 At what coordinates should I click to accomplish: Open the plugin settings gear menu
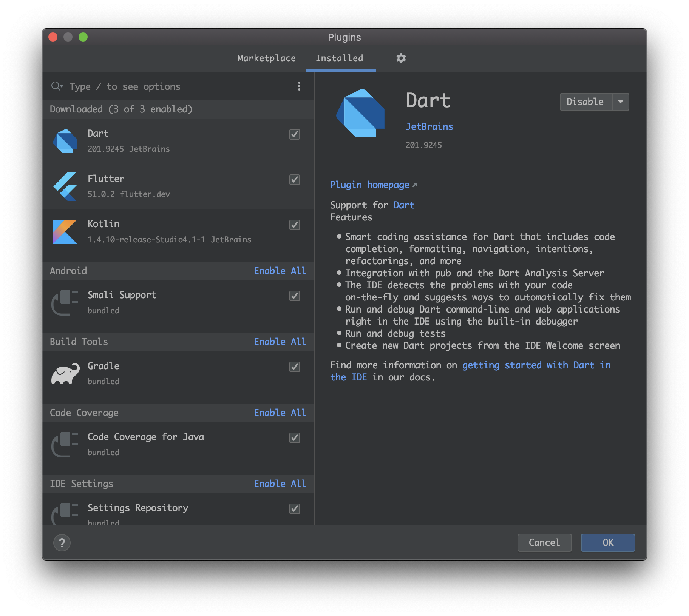tap(401, 58)
